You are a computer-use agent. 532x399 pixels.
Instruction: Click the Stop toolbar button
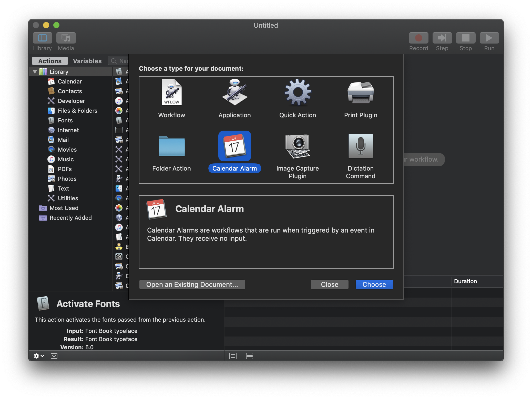coord(466,38)
